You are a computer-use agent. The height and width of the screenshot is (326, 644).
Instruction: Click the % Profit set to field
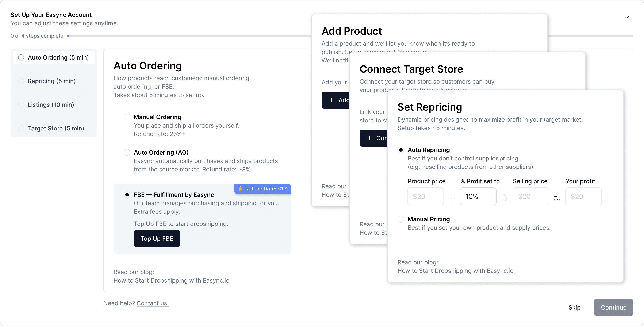[x=478, y=196]
